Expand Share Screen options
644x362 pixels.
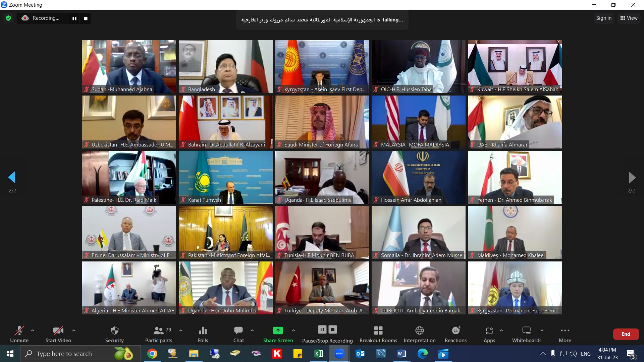click(x=293, y=331)
